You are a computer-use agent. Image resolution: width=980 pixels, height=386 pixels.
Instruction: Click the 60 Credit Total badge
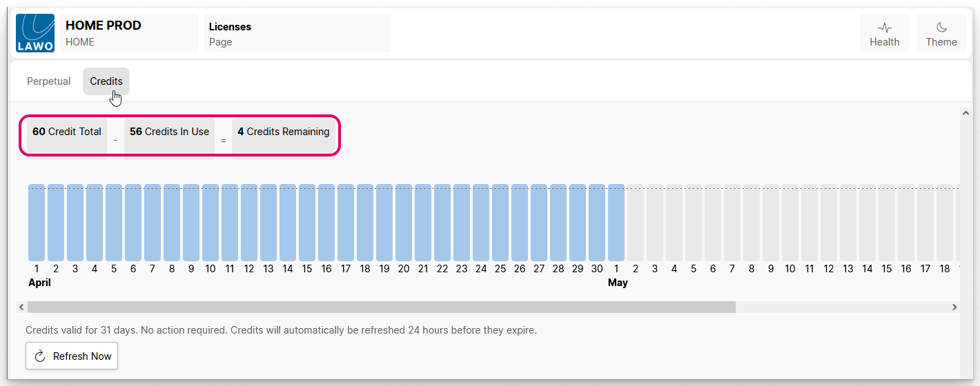pos(67,132)
